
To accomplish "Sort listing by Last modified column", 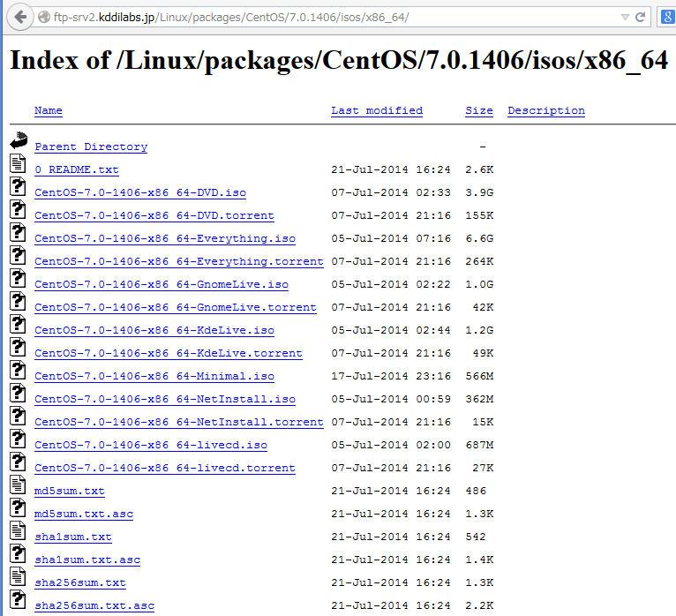I will coord(377,110).
